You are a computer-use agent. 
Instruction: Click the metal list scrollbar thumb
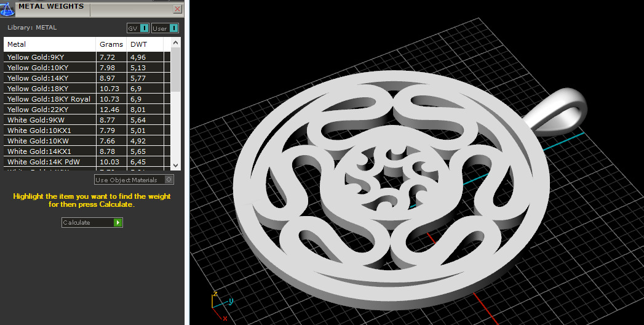(175, 69)
